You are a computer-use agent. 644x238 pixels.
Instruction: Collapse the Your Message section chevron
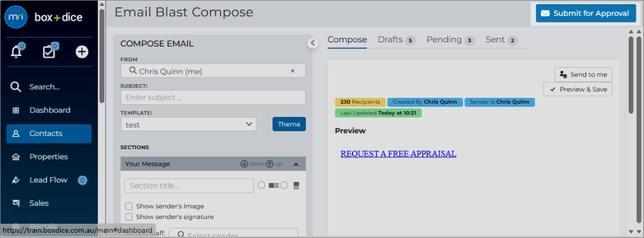click(296, 164)
